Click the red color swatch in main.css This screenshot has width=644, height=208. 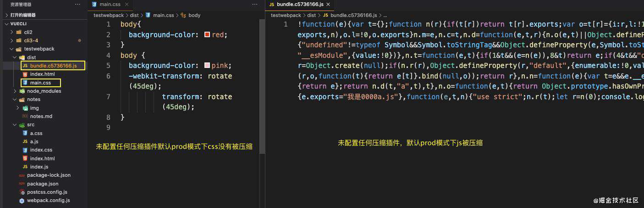[x=207, y=34]
